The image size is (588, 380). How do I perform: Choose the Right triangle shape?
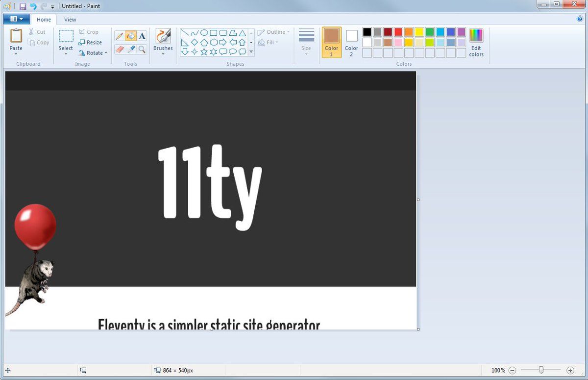point(185,42)
